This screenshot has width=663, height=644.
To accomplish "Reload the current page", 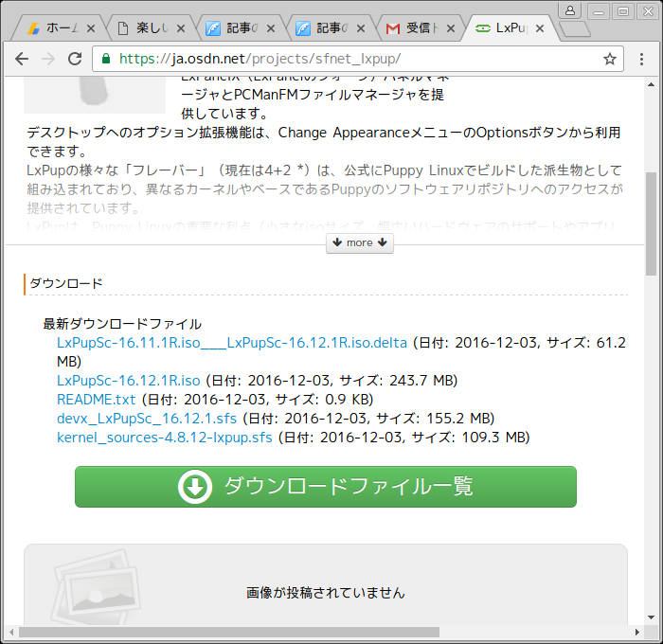I will coord(75,59).
